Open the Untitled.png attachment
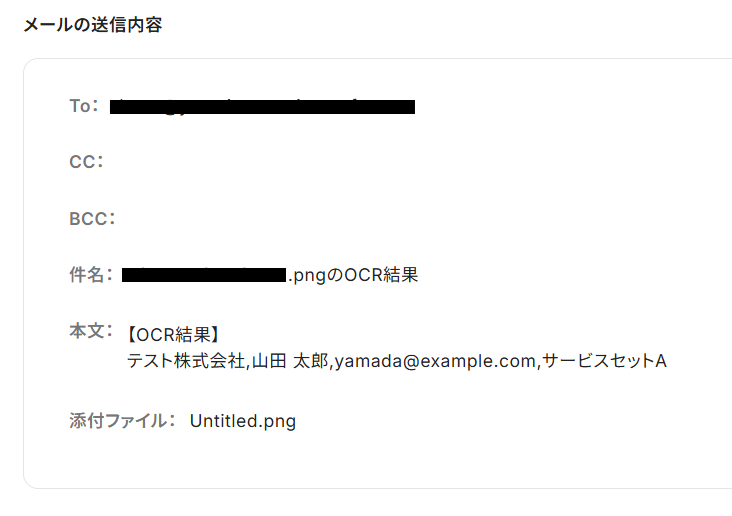Image resolution: width=732 pixels, height=516 pixels. pos(243,421)
